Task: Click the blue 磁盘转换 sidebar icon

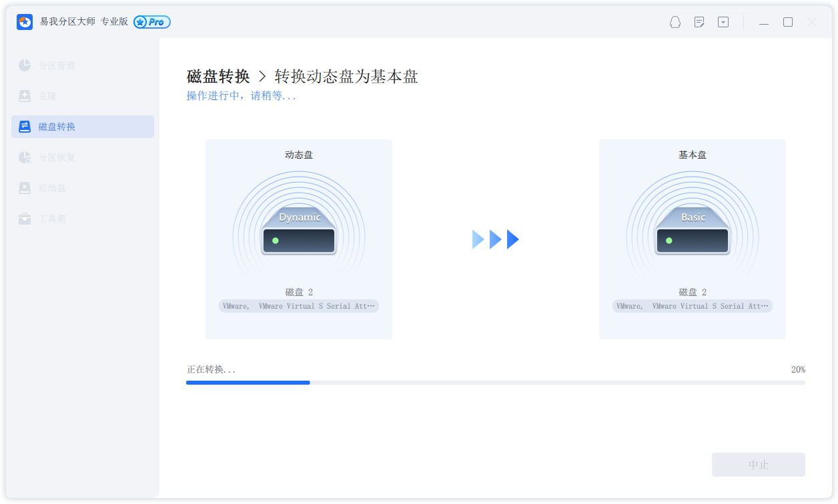Action: (25, 127)
